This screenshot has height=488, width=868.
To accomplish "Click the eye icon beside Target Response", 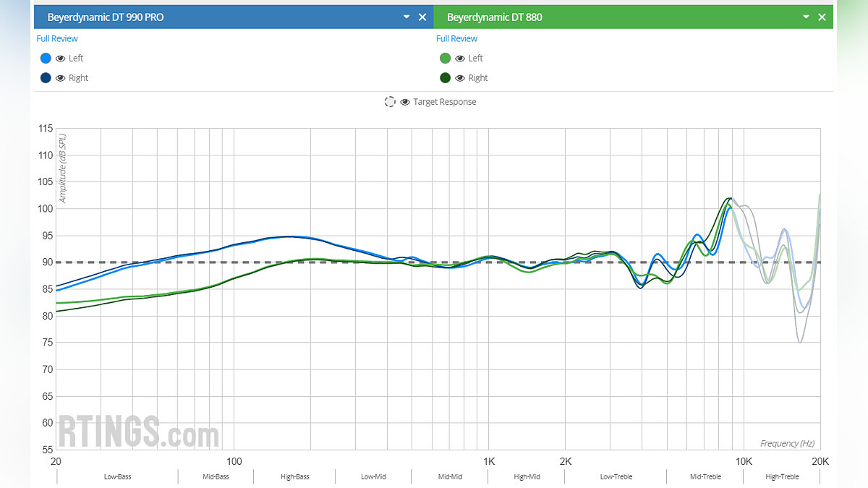I will [405, 102].
